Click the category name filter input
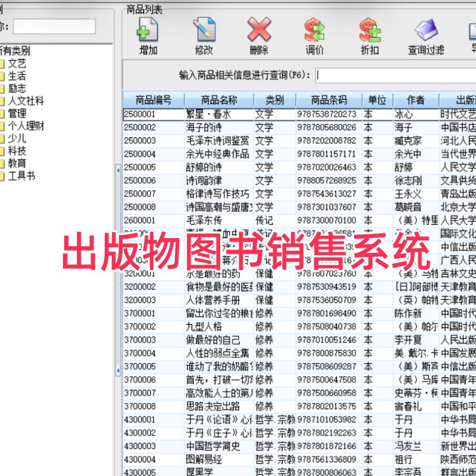Screen dimensions: 476x476 pyautogui.click(x=54, y=26)
